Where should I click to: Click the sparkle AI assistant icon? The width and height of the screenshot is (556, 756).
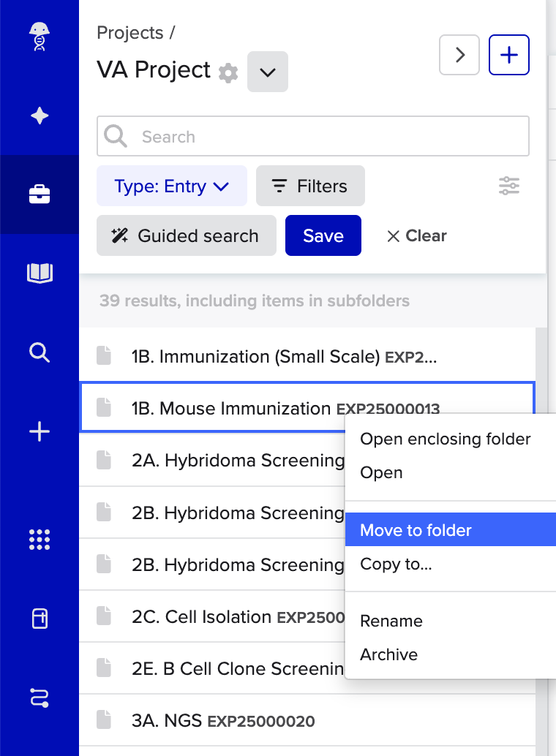39,116
